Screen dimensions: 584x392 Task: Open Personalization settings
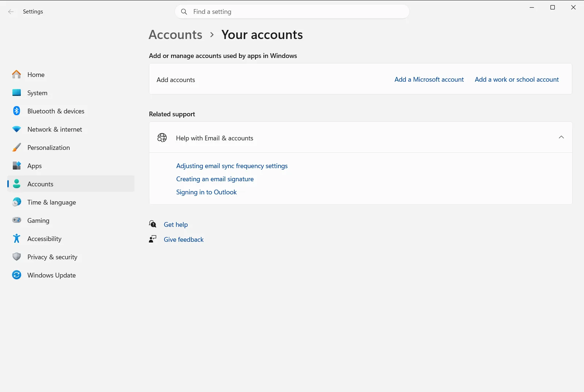[x=71, y=147]
